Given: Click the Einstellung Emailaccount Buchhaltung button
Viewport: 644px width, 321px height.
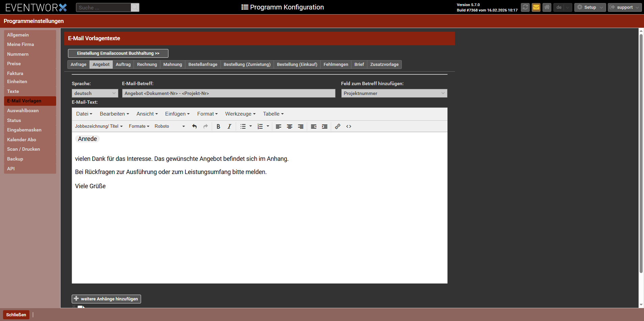Looking at the screenshot, I should point(118,53).
